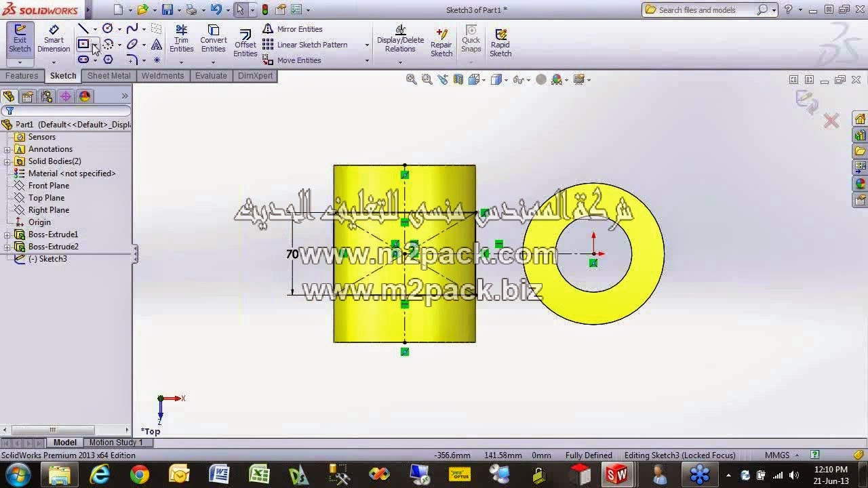The height and width of the screenshot is (488, 868).
Task: Open Excel from the taskbar
Action: point(259,474)
